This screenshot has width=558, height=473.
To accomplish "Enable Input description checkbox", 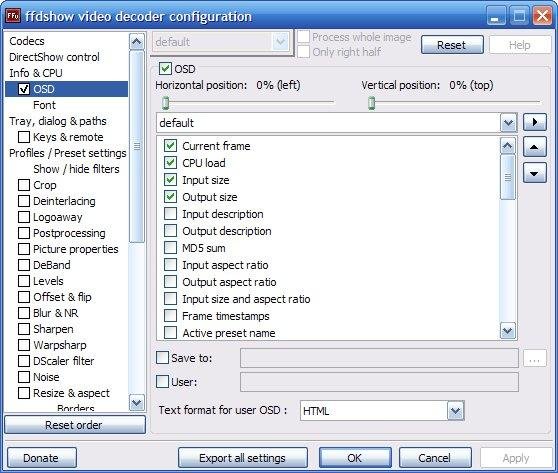I will (170, 214).
